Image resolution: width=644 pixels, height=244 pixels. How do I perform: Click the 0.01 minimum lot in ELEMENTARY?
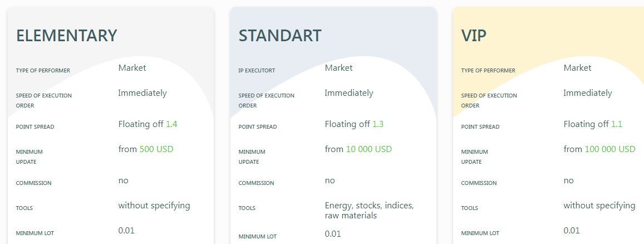tap(126, 231)
